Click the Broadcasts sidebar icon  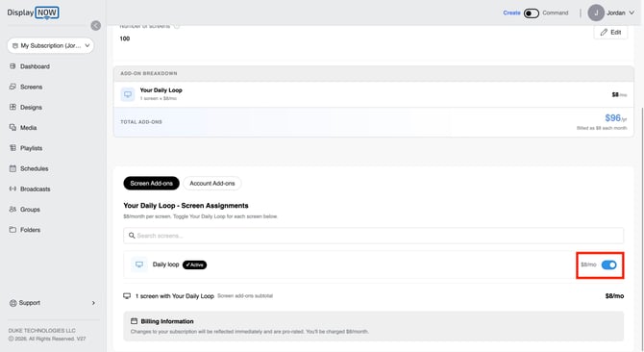[12, 189]
